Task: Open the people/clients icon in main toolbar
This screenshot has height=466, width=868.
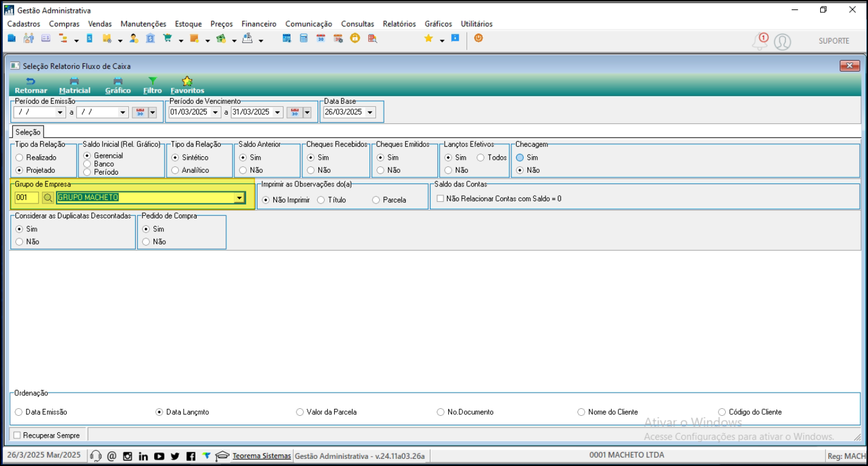Action: pos(28,38)
